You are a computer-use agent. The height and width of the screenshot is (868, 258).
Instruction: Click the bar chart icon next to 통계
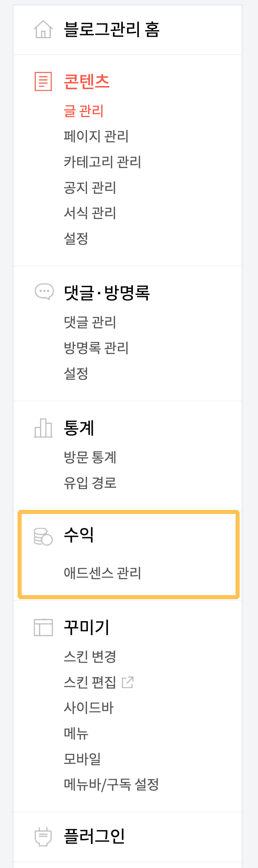43,427
